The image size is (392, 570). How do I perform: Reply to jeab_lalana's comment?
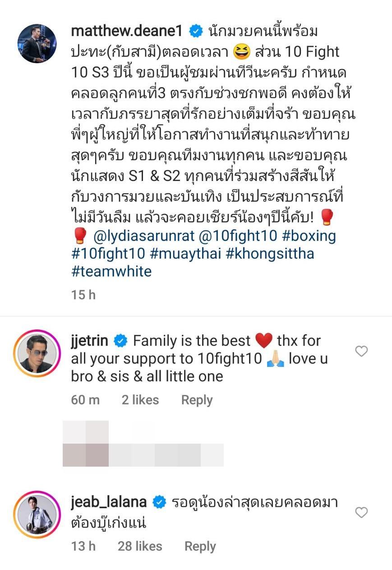pyautogui.click(x=200, y=546)
